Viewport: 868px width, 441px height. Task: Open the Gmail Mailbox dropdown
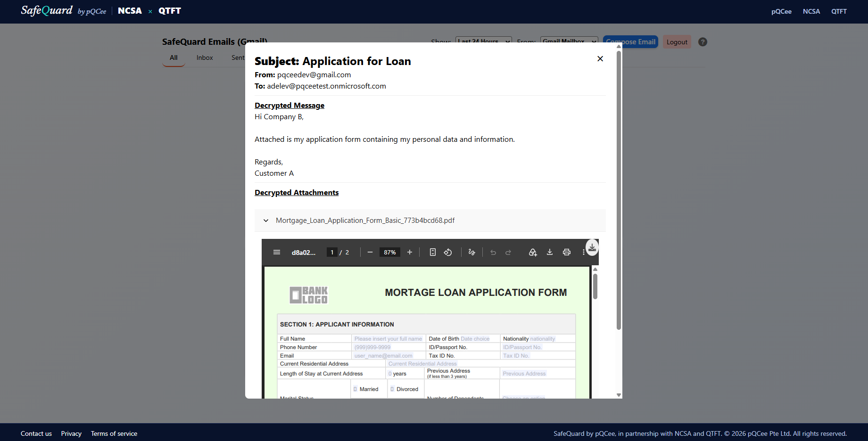569,41
